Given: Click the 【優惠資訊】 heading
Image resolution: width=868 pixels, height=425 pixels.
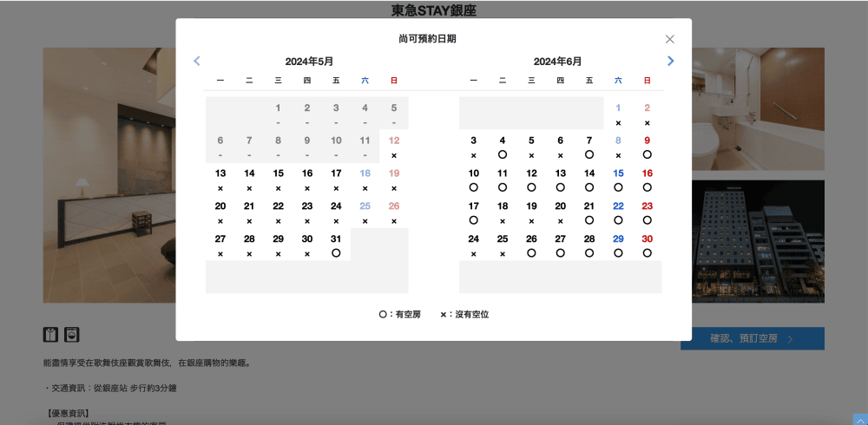Looking at the screenshot, I should [x=67, y=414].
